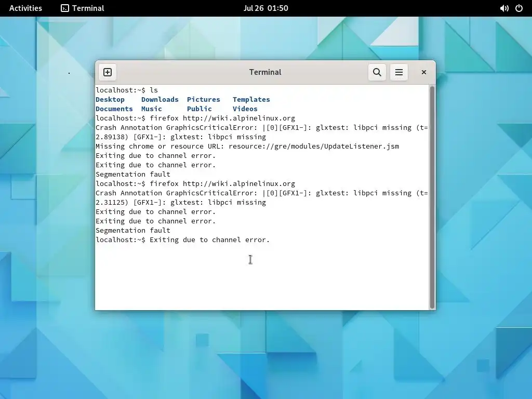Click the Pictures directory name

(204, 99)
